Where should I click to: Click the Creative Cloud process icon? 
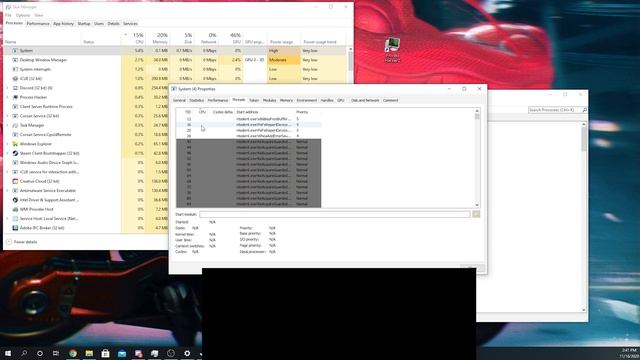[15, 181]
